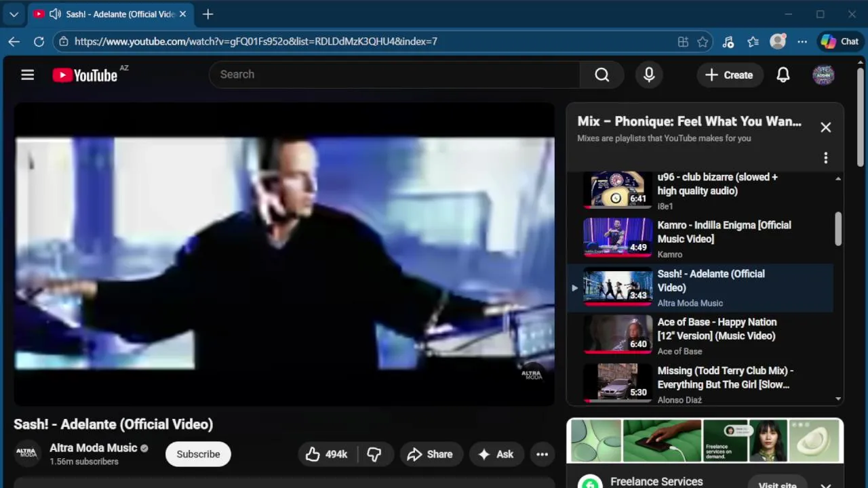
Task: Open the browser profile icon
Action: (778, 41)
